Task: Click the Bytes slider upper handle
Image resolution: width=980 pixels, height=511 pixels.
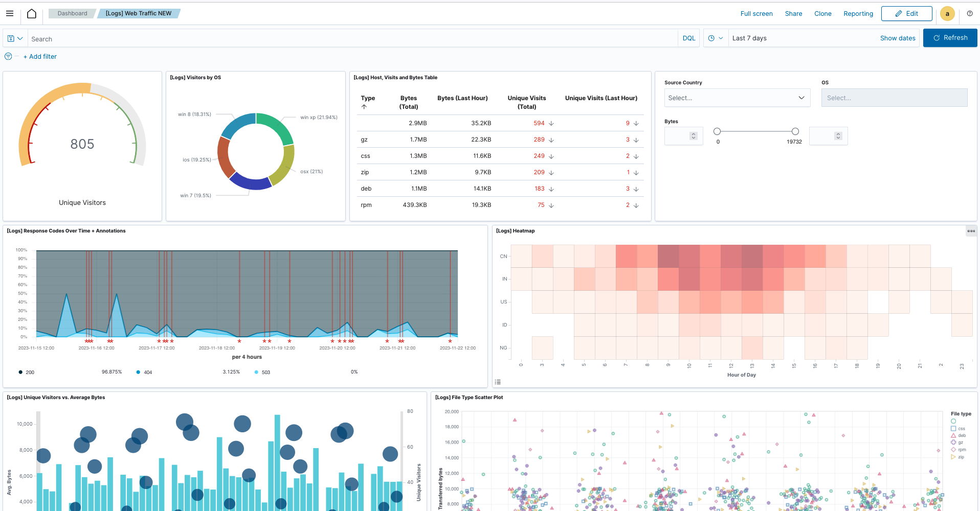Action: [795, 131]
